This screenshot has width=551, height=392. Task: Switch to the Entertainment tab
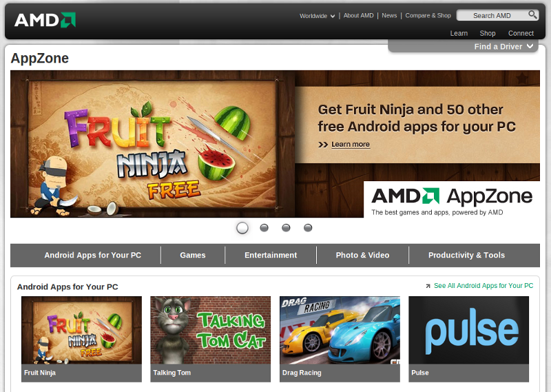click(271, 255)
